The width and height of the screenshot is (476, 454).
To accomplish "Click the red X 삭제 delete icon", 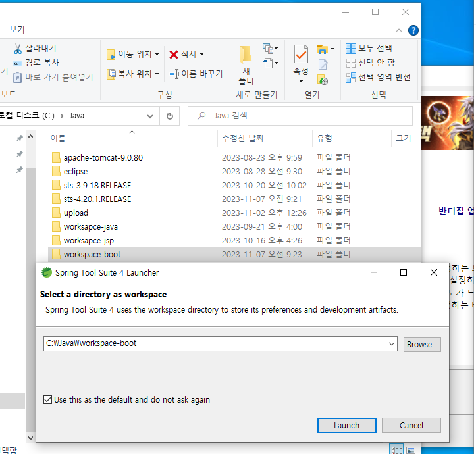I will point(174,55).
